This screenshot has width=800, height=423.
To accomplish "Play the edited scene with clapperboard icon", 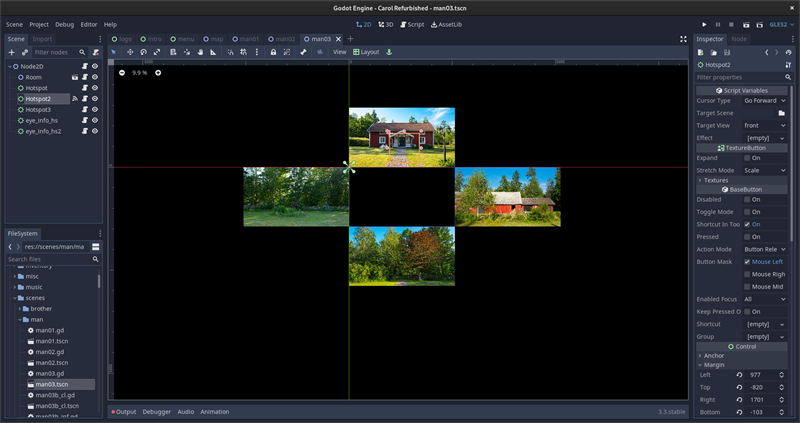I will (x=746, y=24).
